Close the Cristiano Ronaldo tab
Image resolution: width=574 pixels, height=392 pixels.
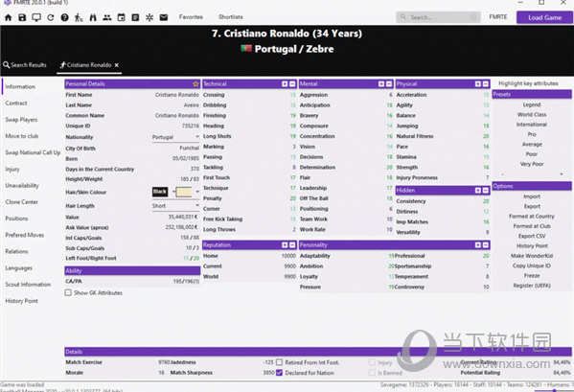coord(116,65)
